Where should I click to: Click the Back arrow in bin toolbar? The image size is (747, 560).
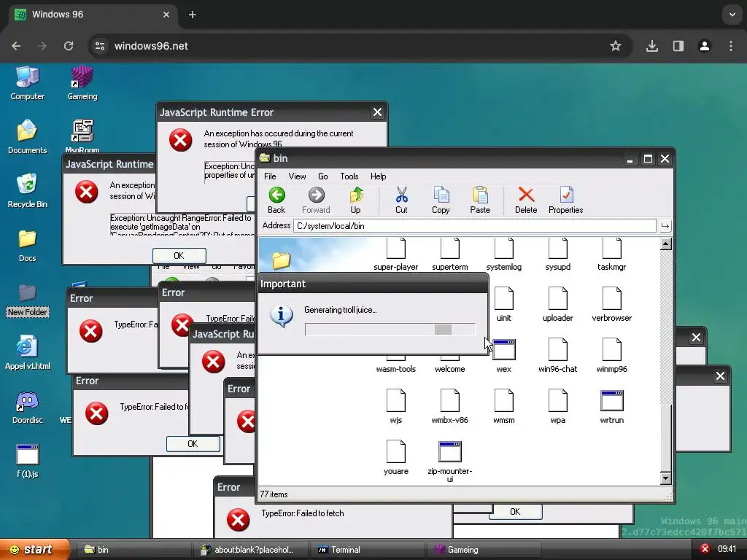click(x=276, y=200)
